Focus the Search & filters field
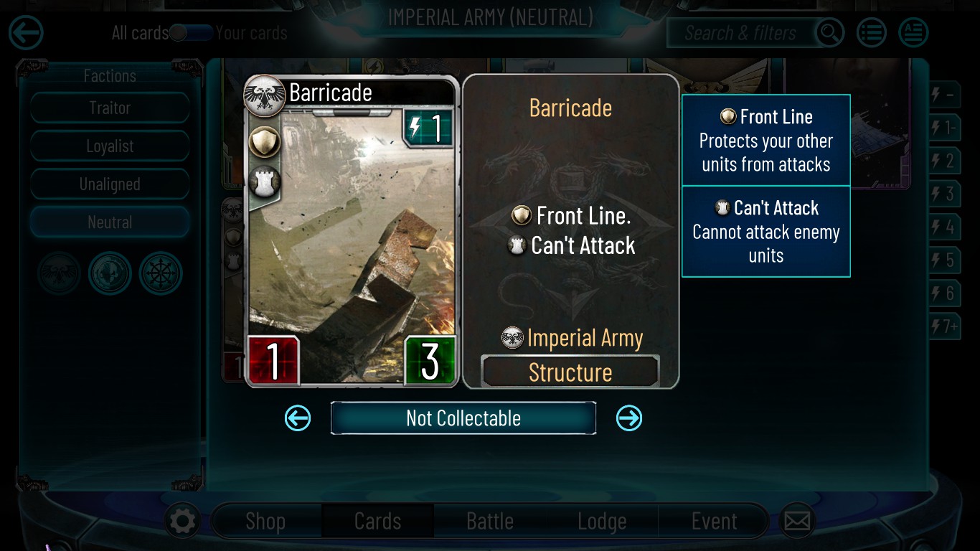Viewport: 980px width, 551px height. click(x=741, y=33)
